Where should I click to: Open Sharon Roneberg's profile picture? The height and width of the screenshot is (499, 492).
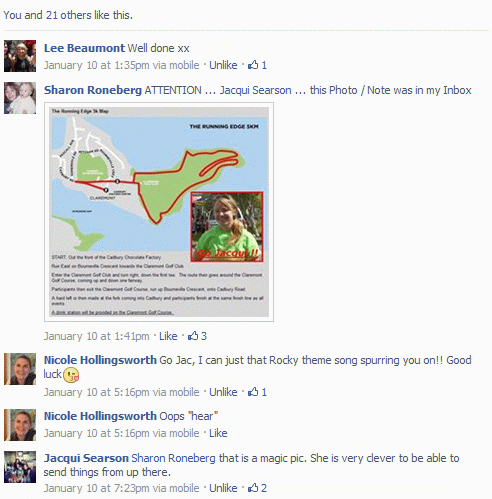(x=20, y=98)
